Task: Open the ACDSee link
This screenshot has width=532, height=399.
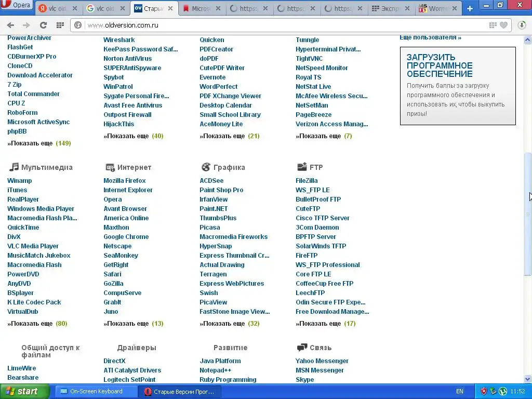Action: (211, 180)
